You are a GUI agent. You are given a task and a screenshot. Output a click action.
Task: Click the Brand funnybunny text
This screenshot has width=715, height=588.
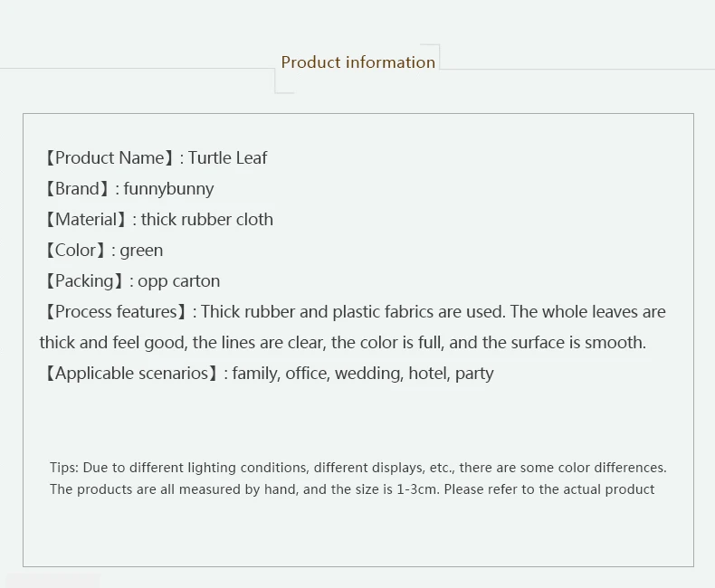click(129, 189)
